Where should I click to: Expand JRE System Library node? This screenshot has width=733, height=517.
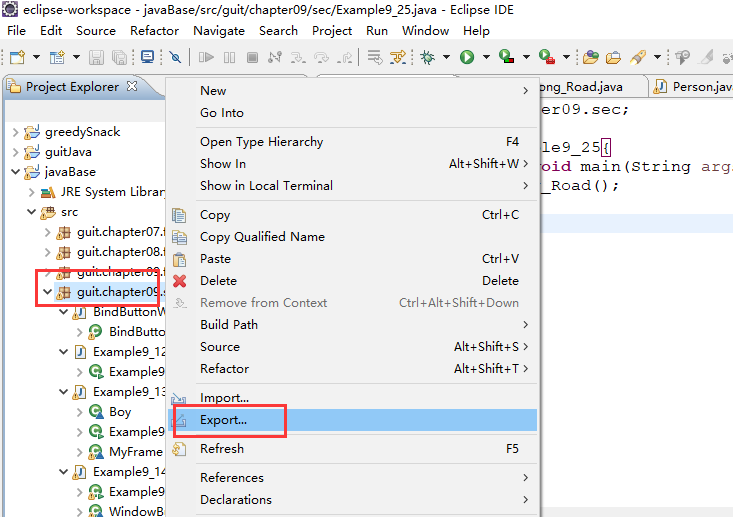pos(32,192)
